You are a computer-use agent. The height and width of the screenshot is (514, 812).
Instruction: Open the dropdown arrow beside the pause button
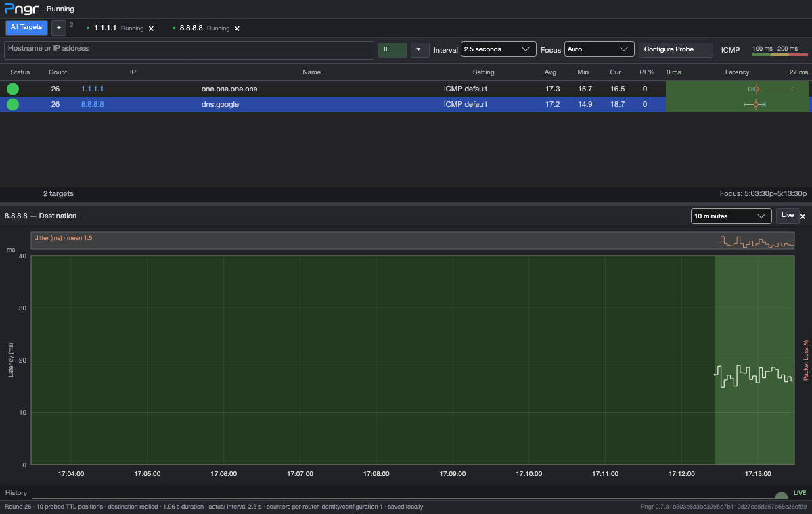[x=420, y=49]
